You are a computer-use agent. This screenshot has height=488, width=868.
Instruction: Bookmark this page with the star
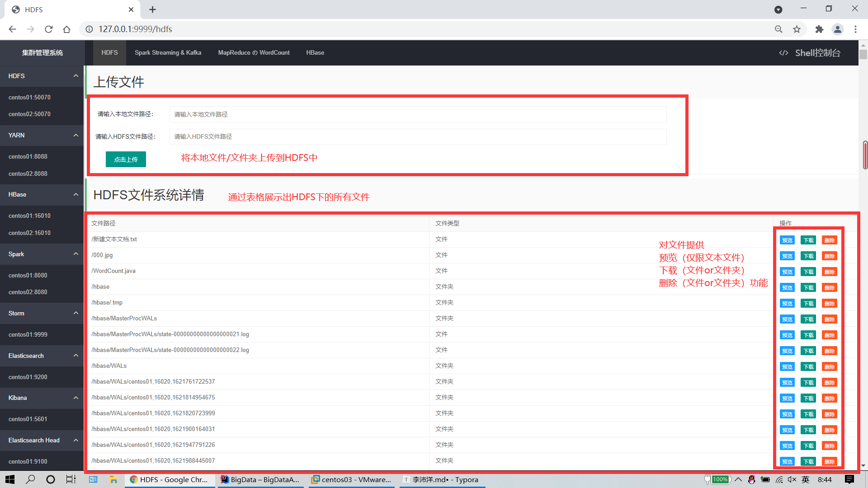[x=797, y=29]
